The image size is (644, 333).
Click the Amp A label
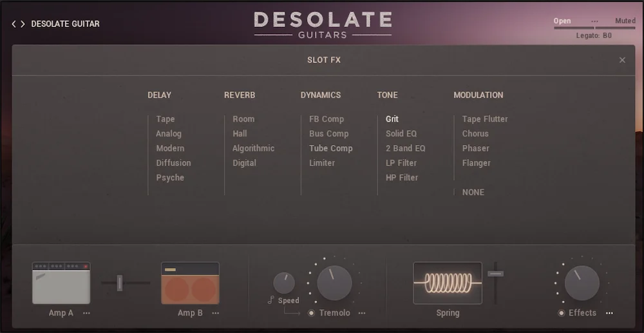coord(61,313)
